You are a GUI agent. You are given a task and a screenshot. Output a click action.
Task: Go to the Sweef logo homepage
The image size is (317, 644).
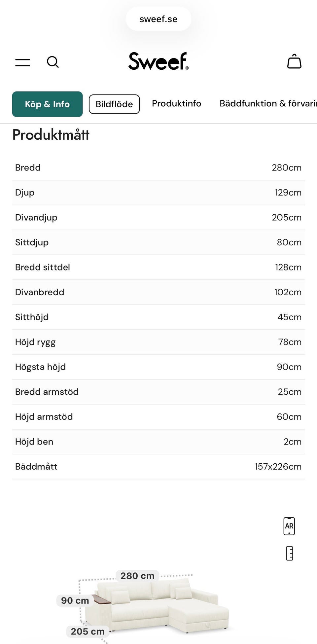point(158,61)
